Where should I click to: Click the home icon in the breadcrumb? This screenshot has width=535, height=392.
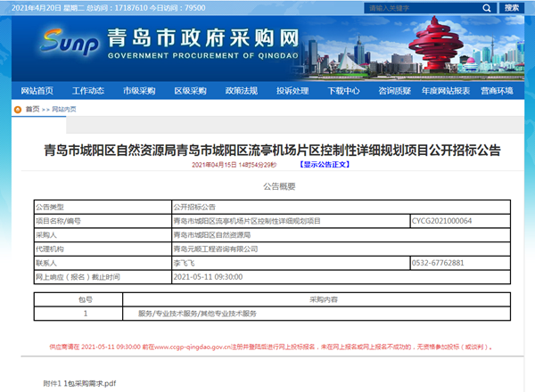point(18,109)
